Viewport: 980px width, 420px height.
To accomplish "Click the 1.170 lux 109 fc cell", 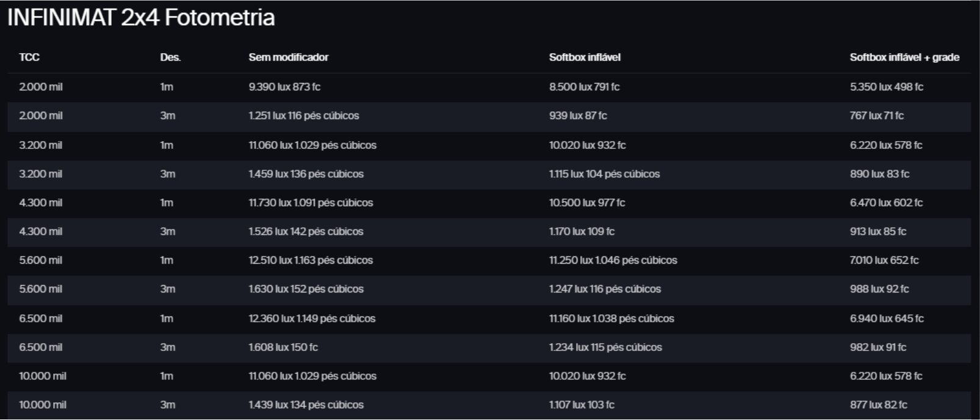I will click(x=582, y=231).
